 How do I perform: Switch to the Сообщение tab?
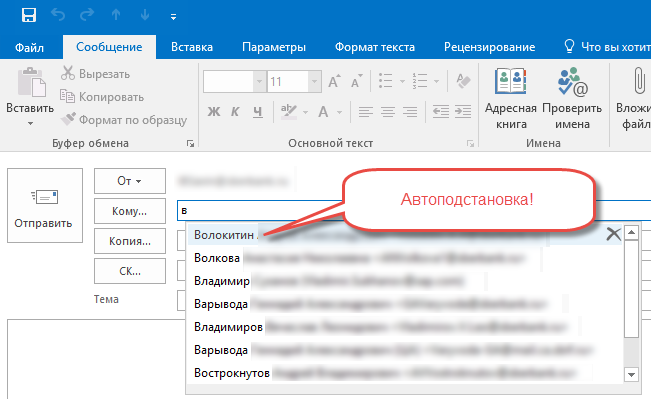point(109,47)
